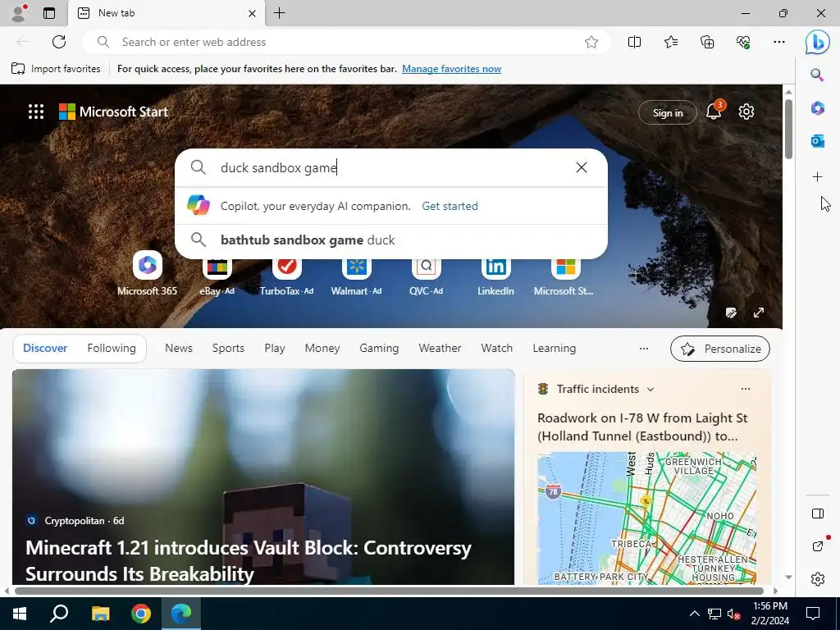Open Bing Copilot sidebar button

click(x=818, y=42)
